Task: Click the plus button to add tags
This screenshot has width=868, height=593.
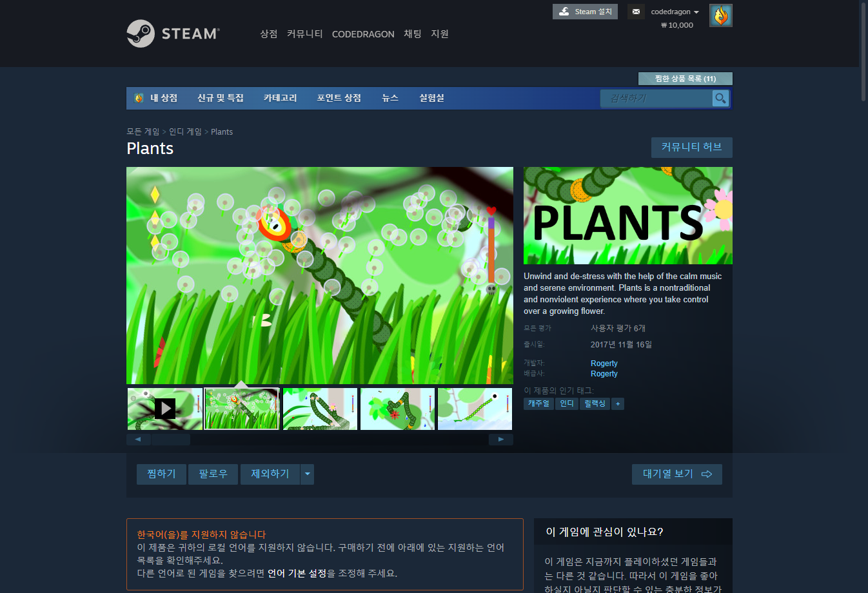Action: 618,403
